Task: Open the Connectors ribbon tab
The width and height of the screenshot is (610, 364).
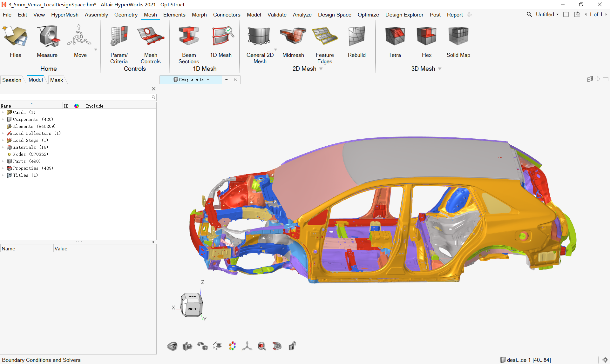Action: click(x=227, y=15)
